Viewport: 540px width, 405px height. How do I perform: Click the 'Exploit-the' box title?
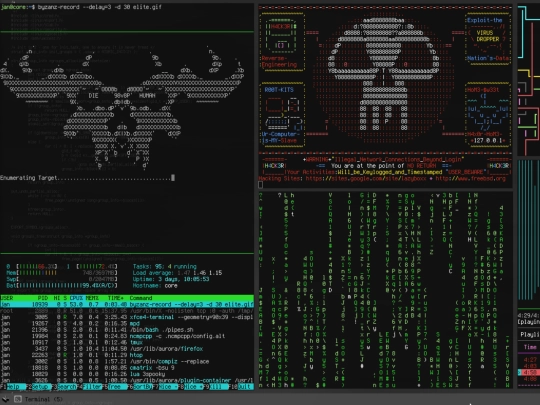pyautogui.click(x=485, y=20)
